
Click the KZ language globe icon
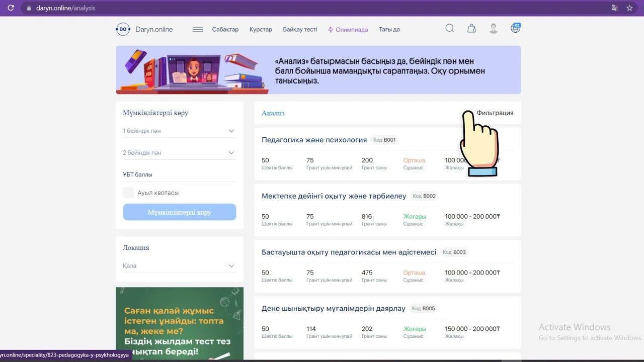click(516, 28)
